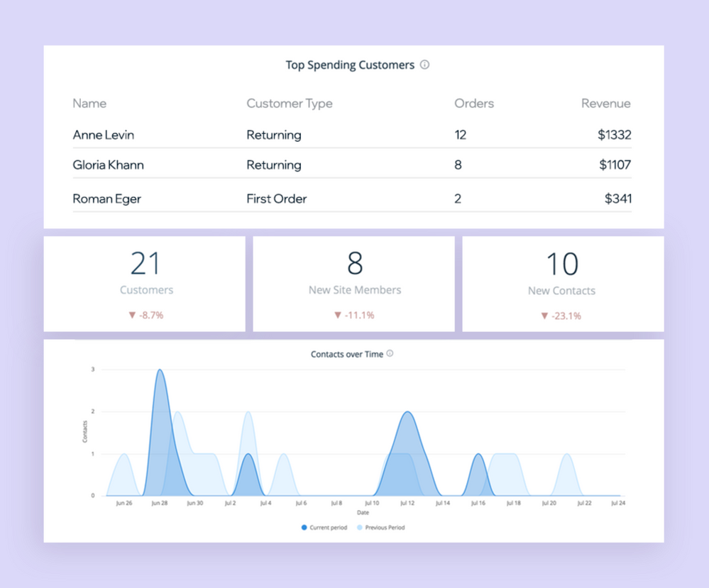The height and width of the screenshot is (588, 709).
Task: Open Roman Eger's customer details
Action: click(x=106, y=199)
